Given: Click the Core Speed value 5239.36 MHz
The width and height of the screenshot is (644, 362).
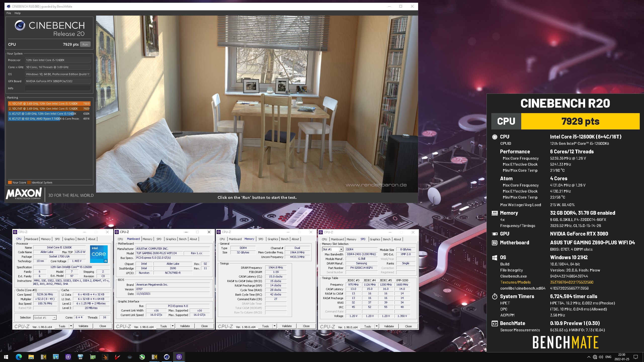Looking at the screenshot, I should pyautogui.click(x=45, y=295).
